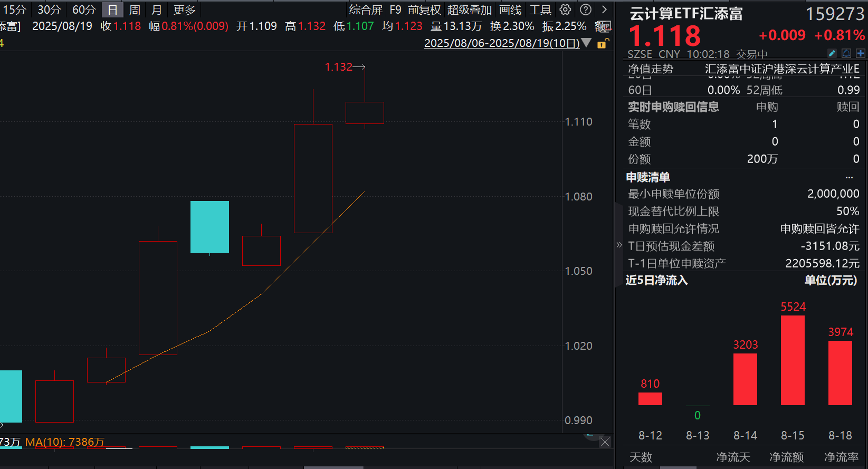Add the ETF to the watchlist with the plus icon
The height and width of the screenshot is (469, 868).
[861, 53]
